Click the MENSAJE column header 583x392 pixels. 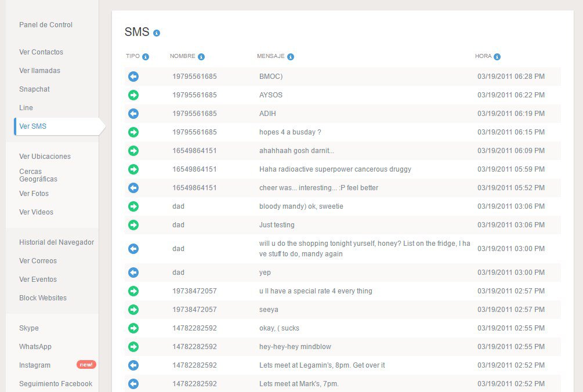point(271,56)
